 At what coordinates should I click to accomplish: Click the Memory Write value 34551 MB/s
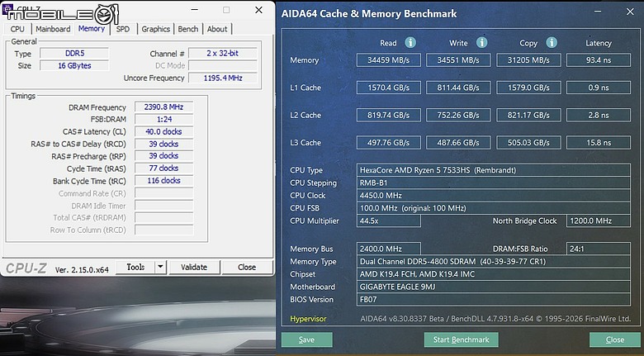pyautogui.click(x=458, y=60)
